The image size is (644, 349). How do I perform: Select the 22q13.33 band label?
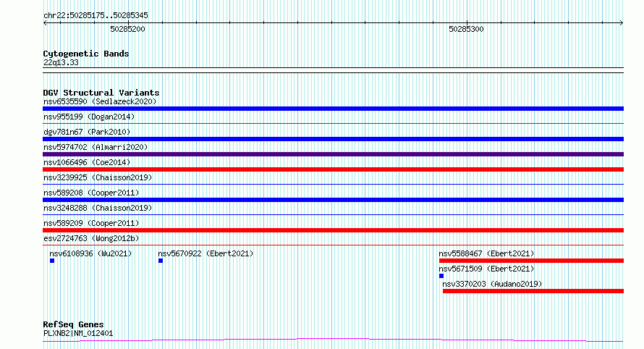[61, 62]
